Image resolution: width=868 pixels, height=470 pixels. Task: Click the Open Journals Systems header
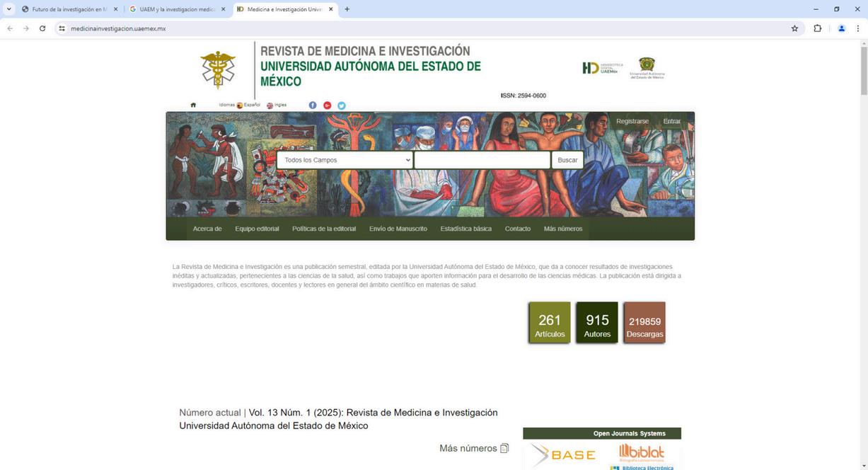602,433
